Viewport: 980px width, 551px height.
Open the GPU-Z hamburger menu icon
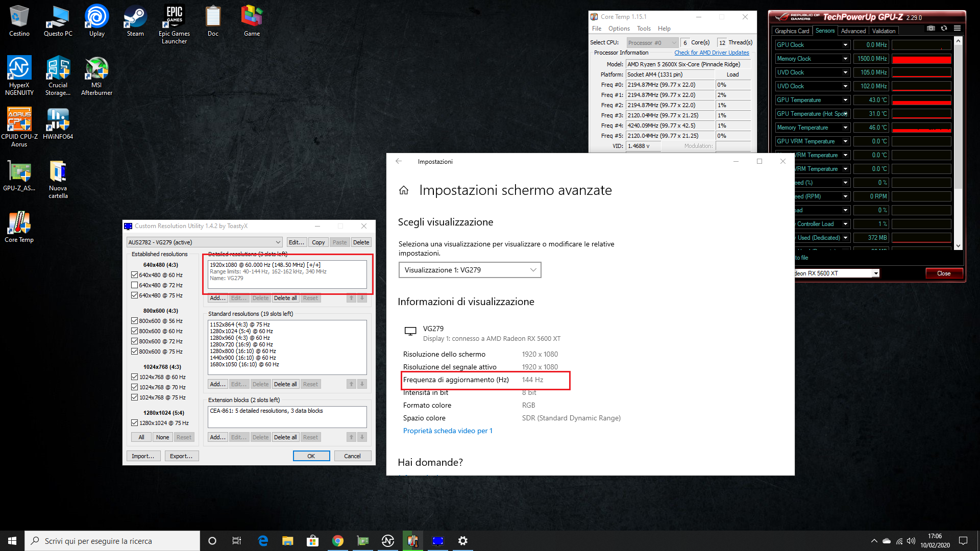pyautogui.click(x=957, y=29)
